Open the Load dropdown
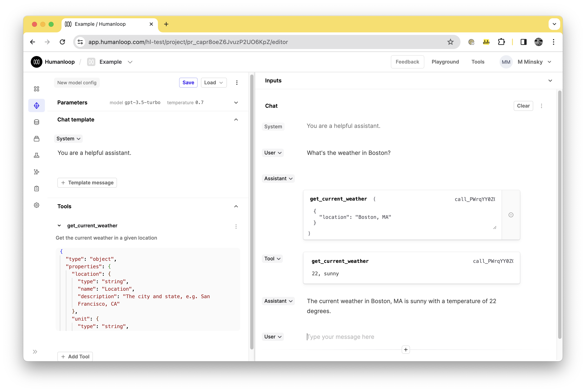Viewport: 586px width, 392px height. pyautogui.click(x=214, y=82)
